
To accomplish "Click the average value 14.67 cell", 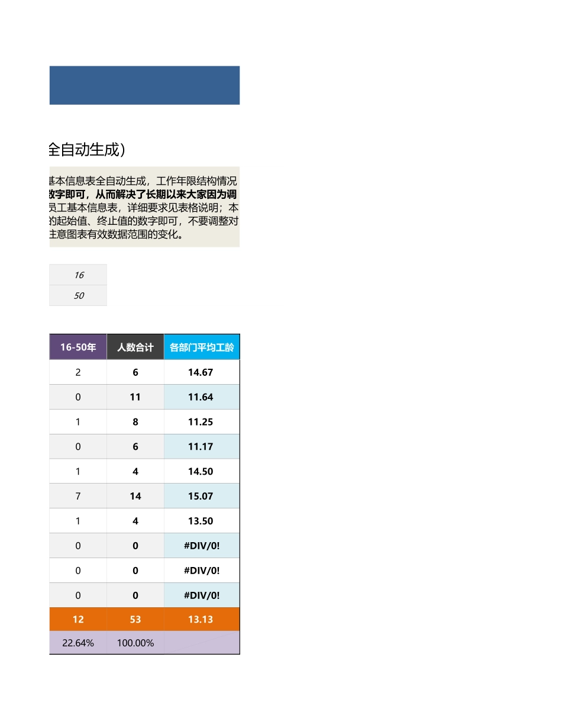I will 201,372.
